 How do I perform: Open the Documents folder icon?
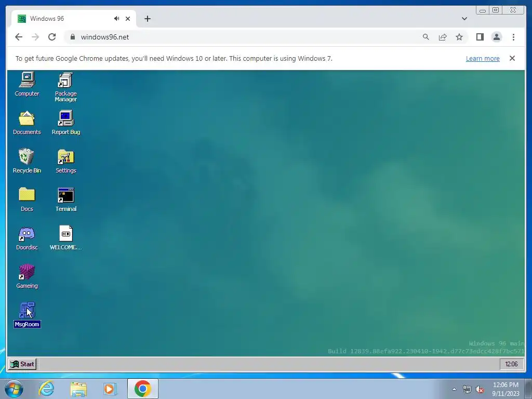pyautogui.click(x=27, y=123)
